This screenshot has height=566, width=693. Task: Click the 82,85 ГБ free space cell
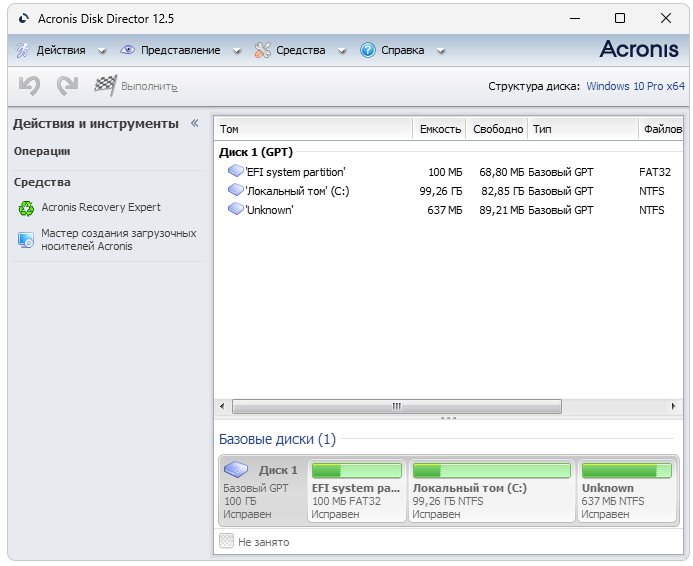[x=503, y=191]
